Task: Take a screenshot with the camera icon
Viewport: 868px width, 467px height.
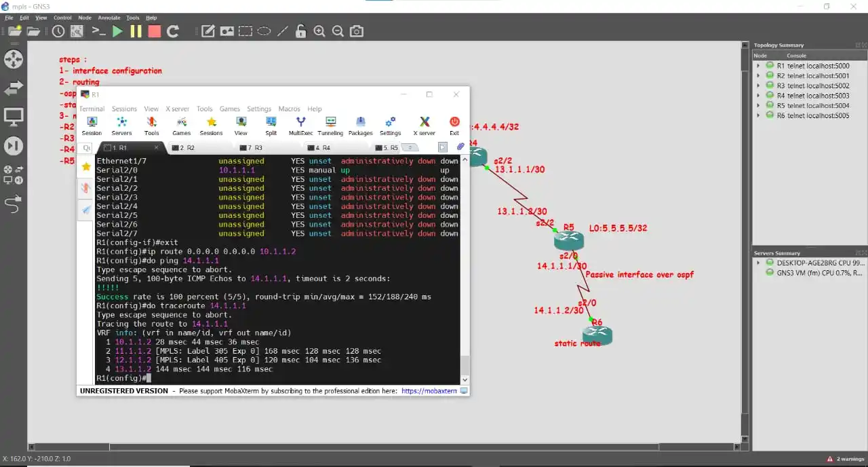Action: (356, 31)
